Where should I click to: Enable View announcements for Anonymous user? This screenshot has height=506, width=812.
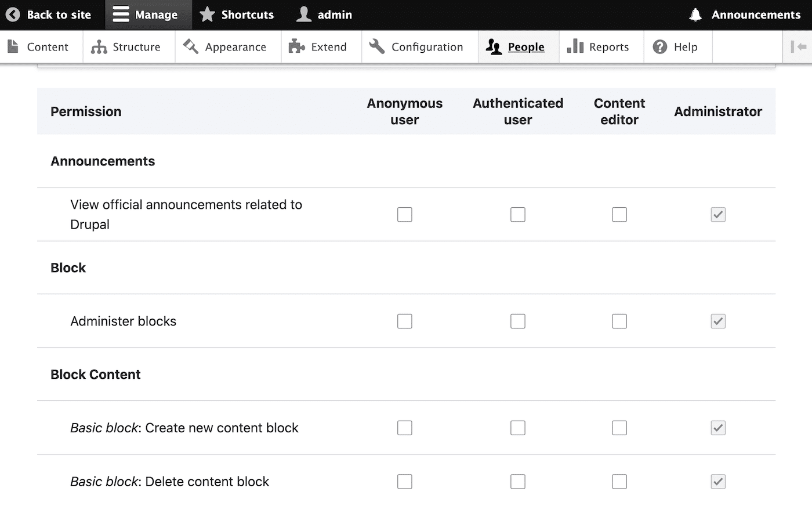click(x=405, y=215)
